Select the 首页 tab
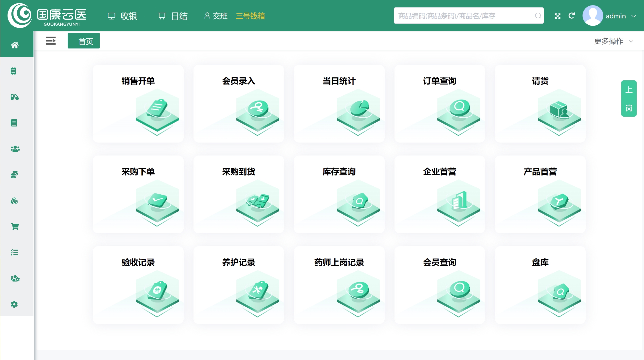Viewport: 644px width, 360px height. [x=84, y=40]
